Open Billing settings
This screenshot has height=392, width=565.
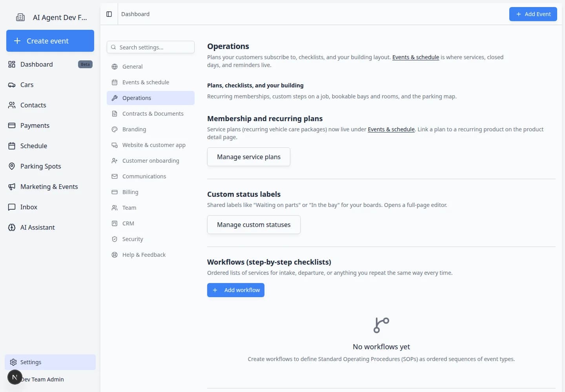coord(151,192)
